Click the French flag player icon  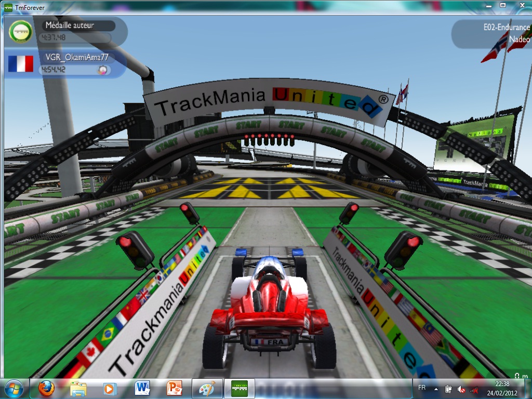[x=20, y=63]
